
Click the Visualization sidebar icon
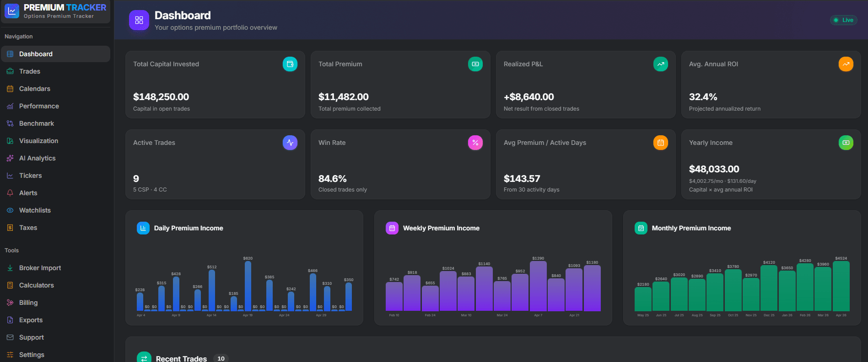point(10,141)
